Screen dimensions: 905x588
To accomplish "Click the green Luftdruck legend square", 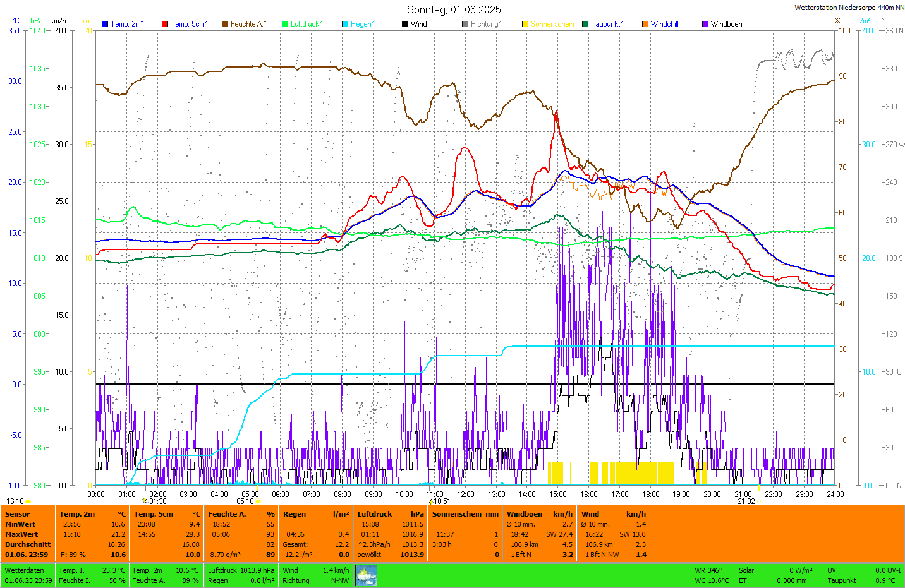I will coord(285,24).
